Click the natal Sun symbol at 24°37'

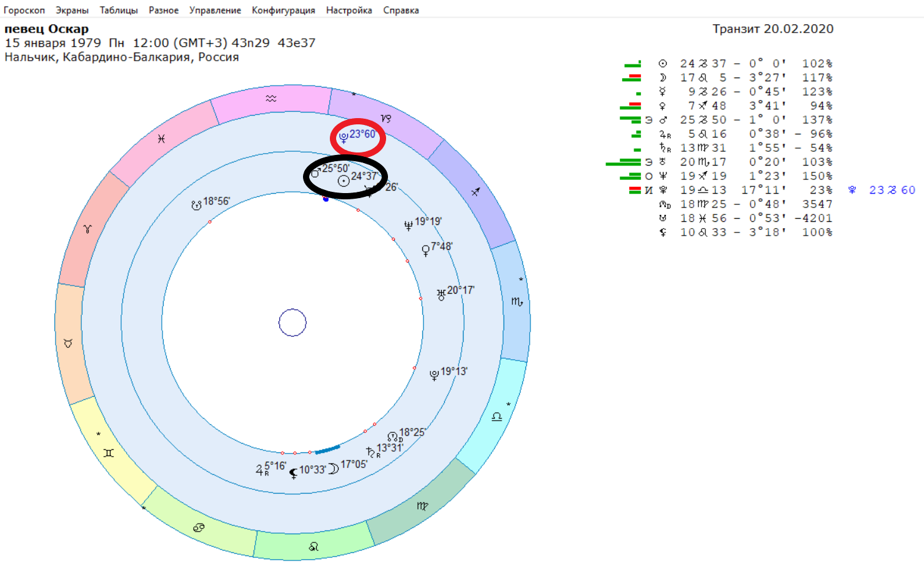pos(344,181)
